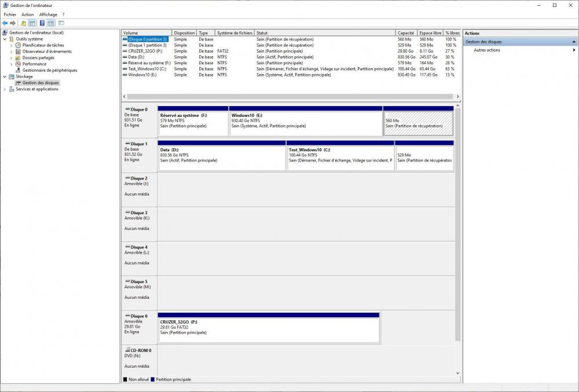
Task: Open the Planificateur de tâches node
Action: 43,45
